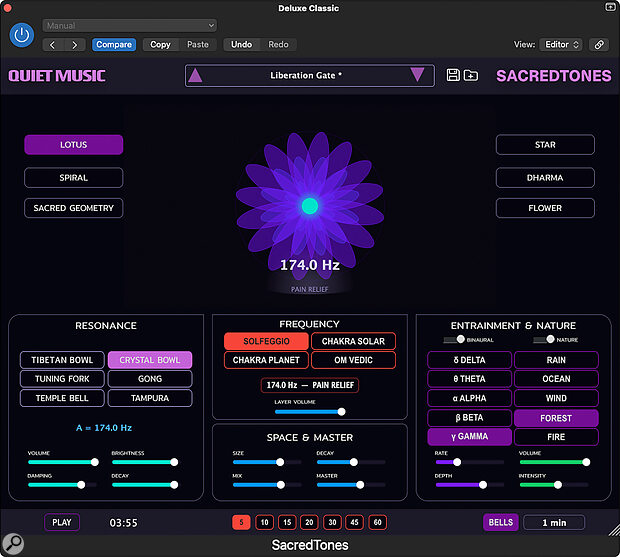The width and height of the screenshot is (620, 557).
Task: Select the FOREST nature sound
Action: click(556, 418)
